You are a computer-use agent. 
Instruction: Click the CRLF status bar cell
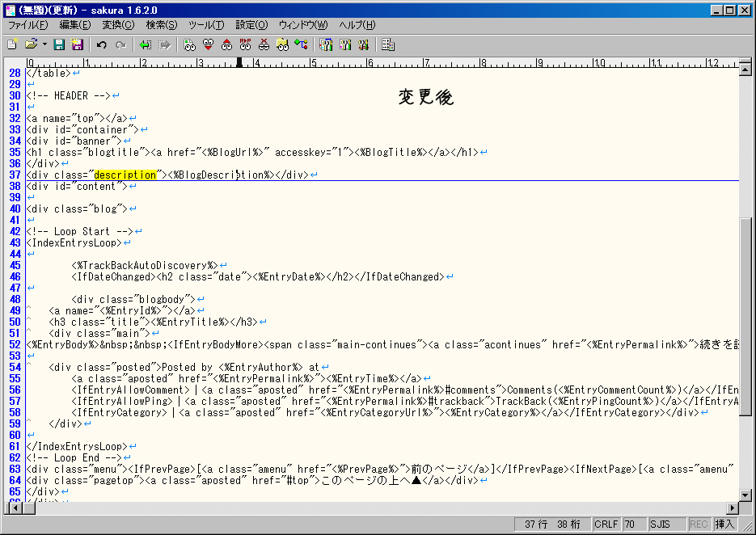pos(606,524)
